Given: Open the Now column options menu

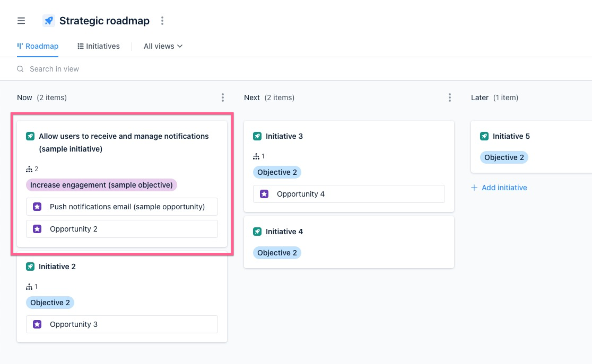Looking at the screenshot, I should point(222,97).
